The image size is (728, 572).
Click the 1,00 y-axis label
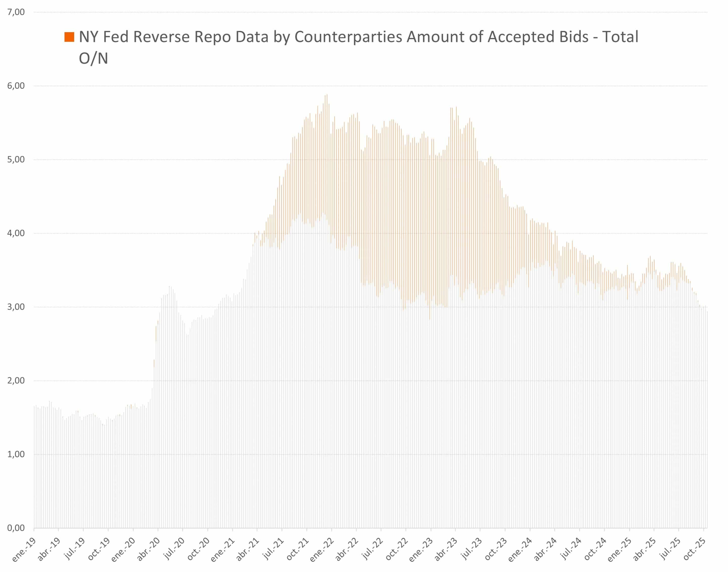coord(16,454)
